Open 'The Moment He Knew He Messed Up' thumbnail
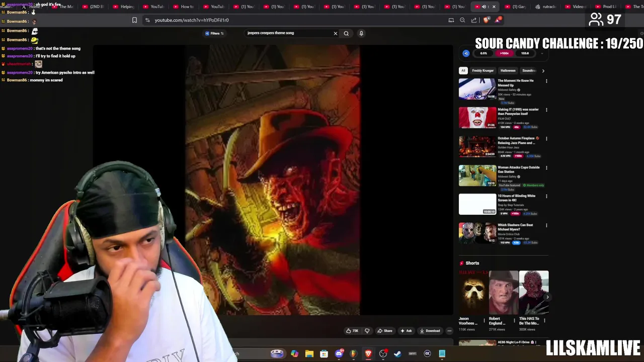Viewport: 644px width, 362px height. point(477,89)
